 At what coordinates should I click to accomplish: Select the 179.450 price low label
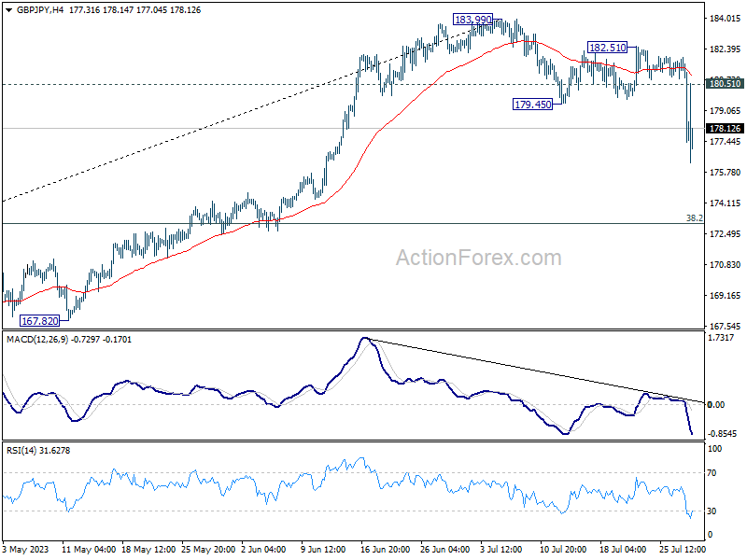pyautogui.click(x=532, y=105)
